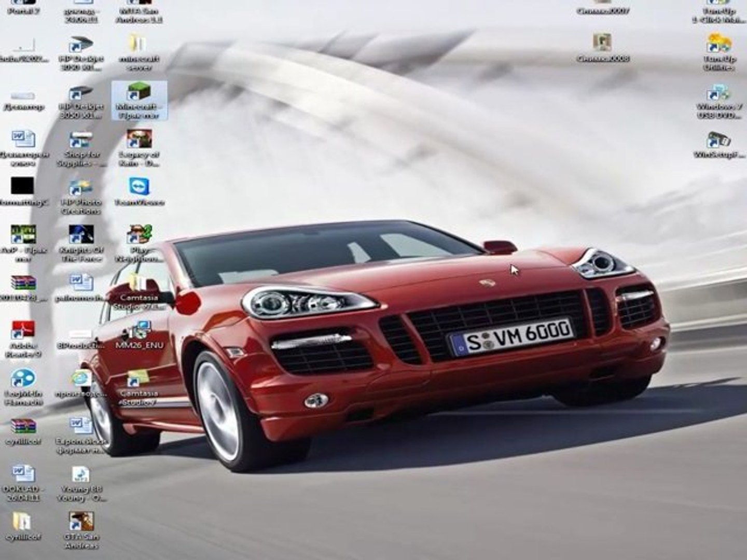
Task: Launch the Neighbours game shortcut with number 3
Action: coord(139,244)
